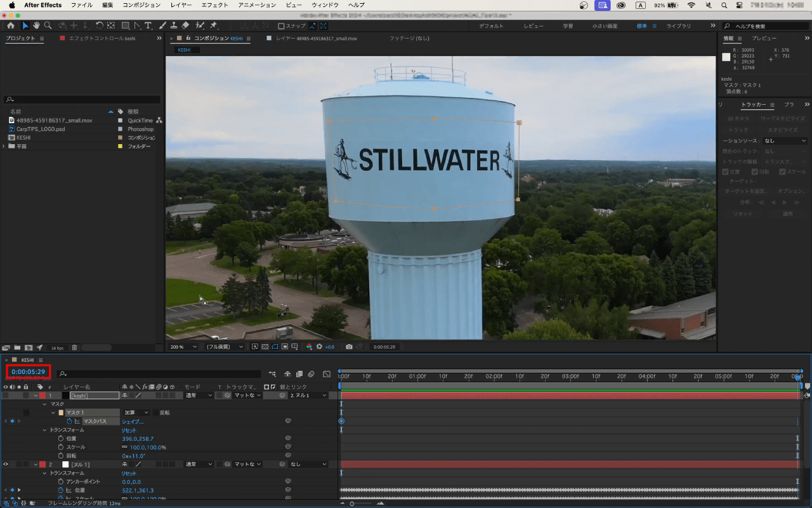The width and height of the screenshot is (812, 508).
Task: Toggle the 反転 invert checkbox for Mask 1
Action: coord(155,413)
